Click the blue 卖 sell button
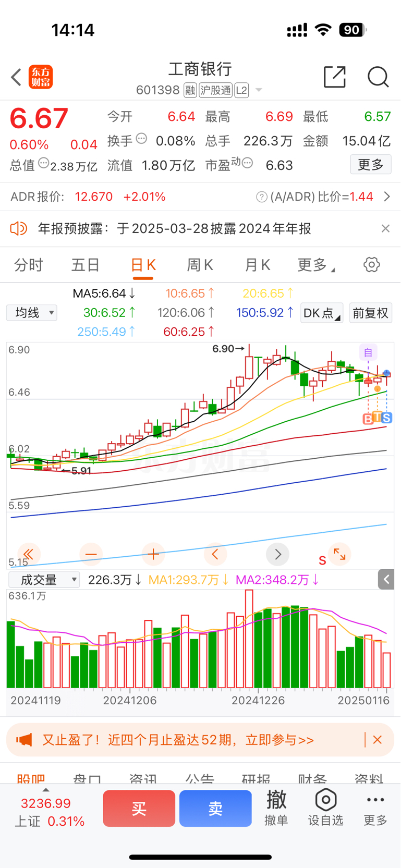This screenshot has width=401, height=868. pos(215,809)
